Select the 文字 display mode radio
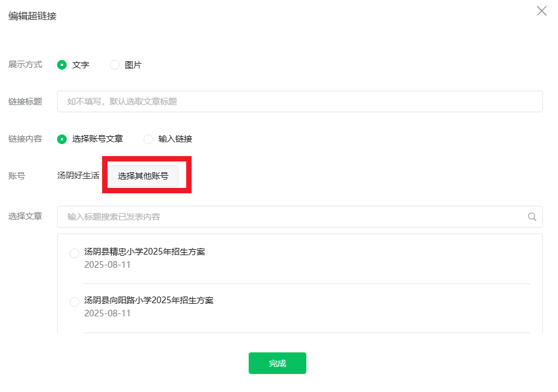The width and height of the screenshot is (558, 392). point(62,65)
